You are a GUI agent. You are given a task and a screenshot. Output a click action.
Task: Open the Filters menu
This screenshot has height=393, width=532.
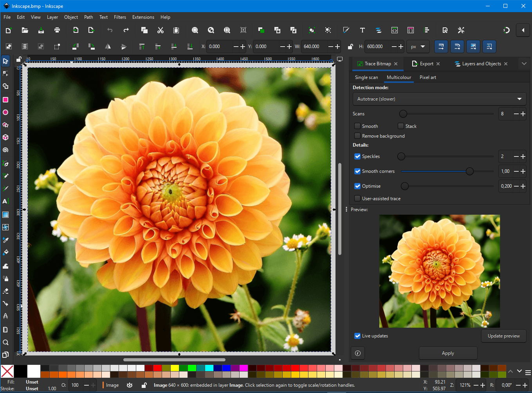point(120,17)
